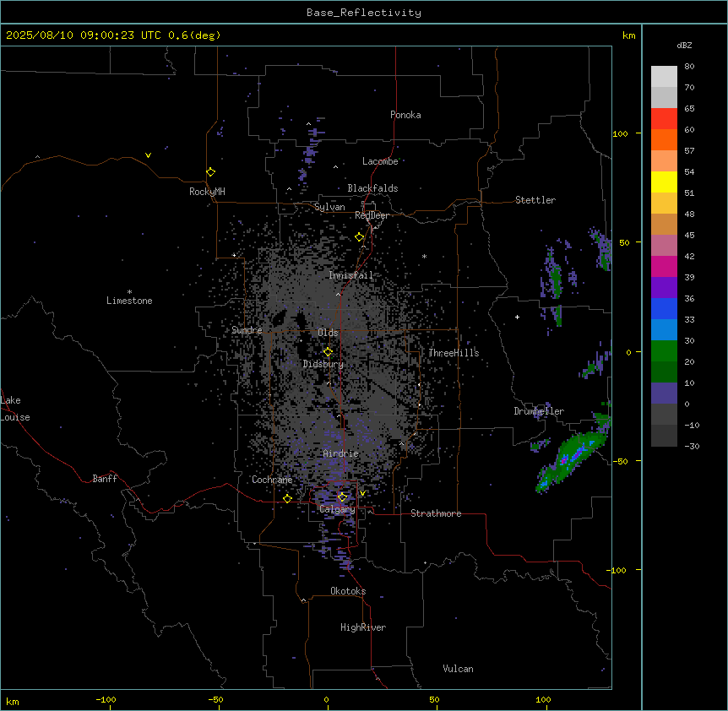Click the Calgary city label
The height and width of the screenshot is (711, 728).
(337, 509)
